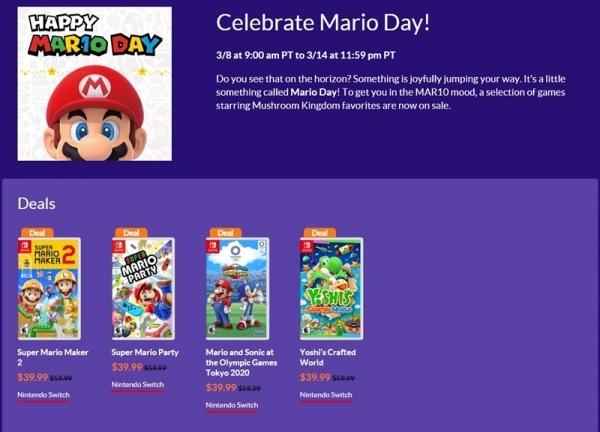Click Switch logo on Super Mario Party cover
This screenshot has height=432, width=600.
119,246
